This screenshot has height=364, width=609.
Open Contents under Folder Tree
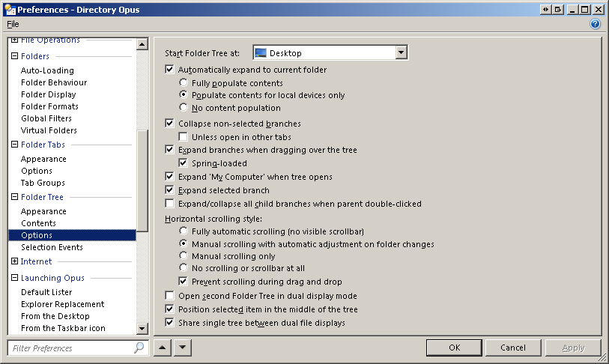coord(38,223)
